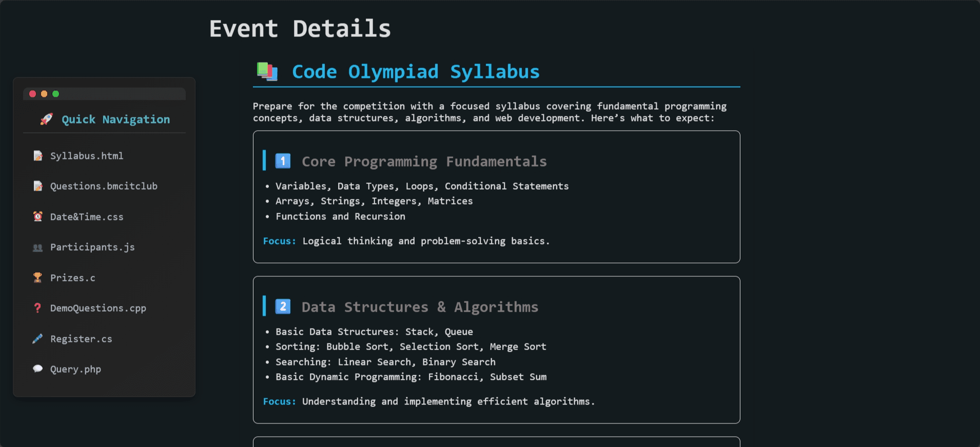This screenshot has height=447, width=980.
Task: Click the Arrays, Strings, Integers, Matrices bullet
Action: (x=374, y=201)
